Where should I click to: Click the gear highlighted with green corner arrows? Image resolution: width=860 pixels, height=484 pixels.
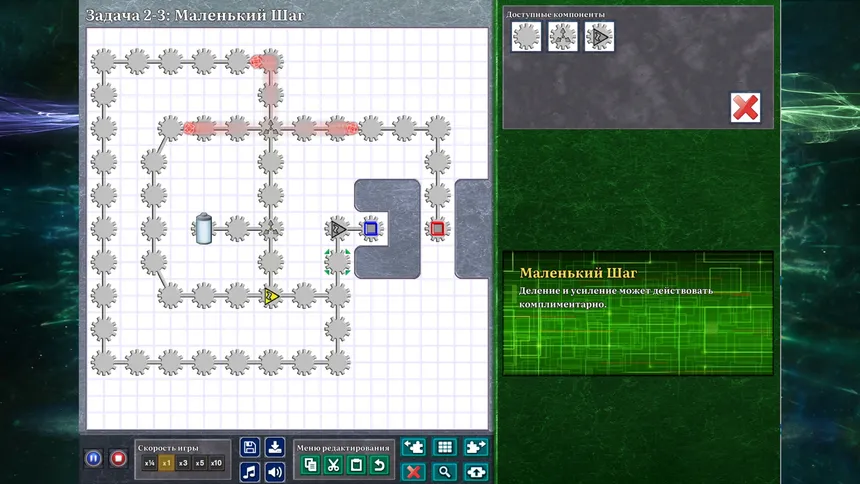click(337, 262)
